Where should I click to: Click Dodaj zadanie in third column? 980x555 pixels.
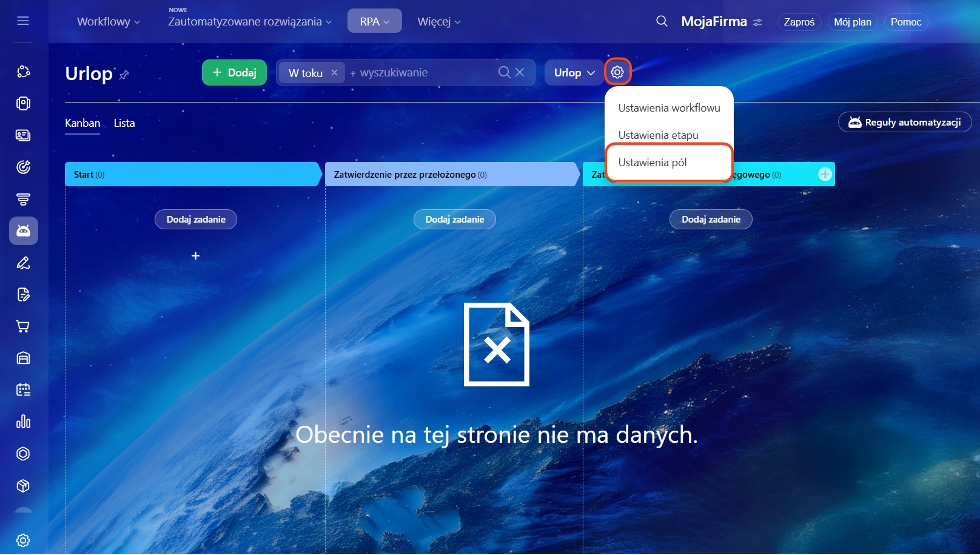click(711, 220)
